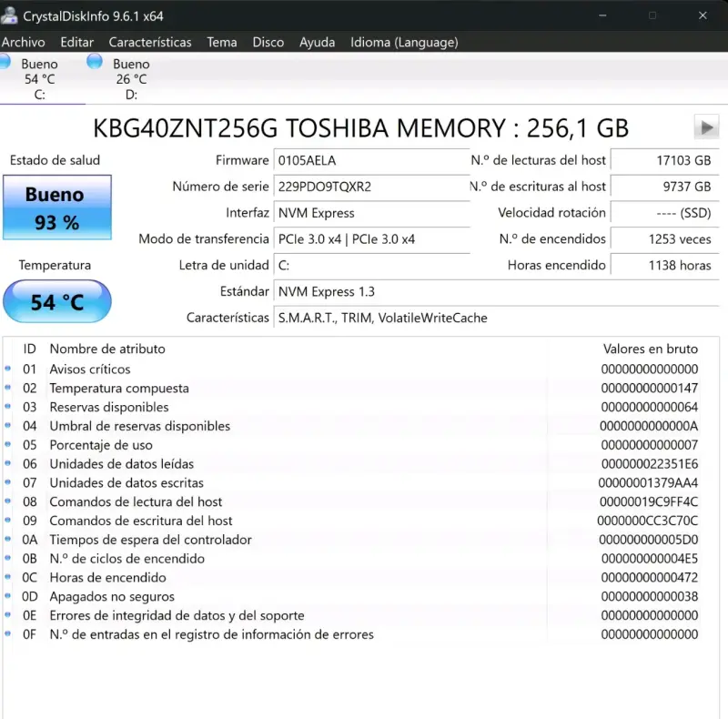This screenshot has height=719, width=728.
Task: Click power-on count 1253 veces
Action: pyautogui.click(x=664, y=239)
